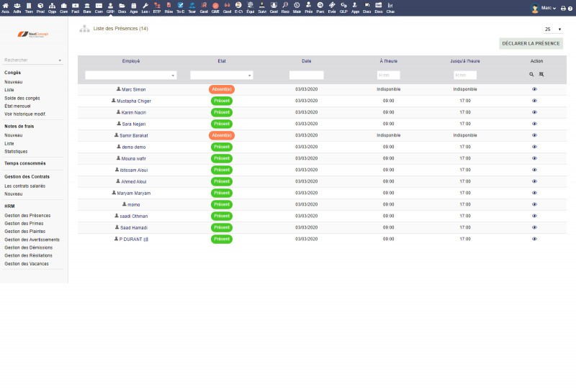Select Solde des congés in sidebar

[x=22, y=98]
